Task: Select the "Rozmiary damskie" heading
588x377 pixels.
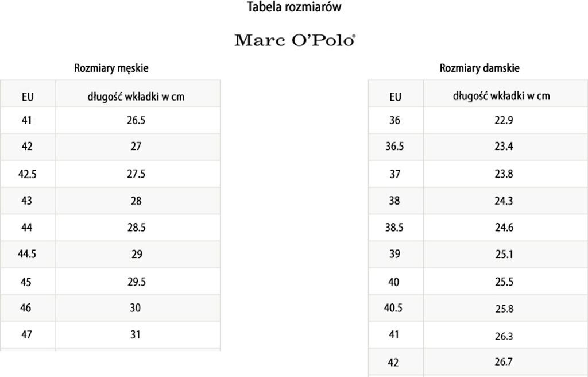Action: pyautogui.click(x=479, y=68)
